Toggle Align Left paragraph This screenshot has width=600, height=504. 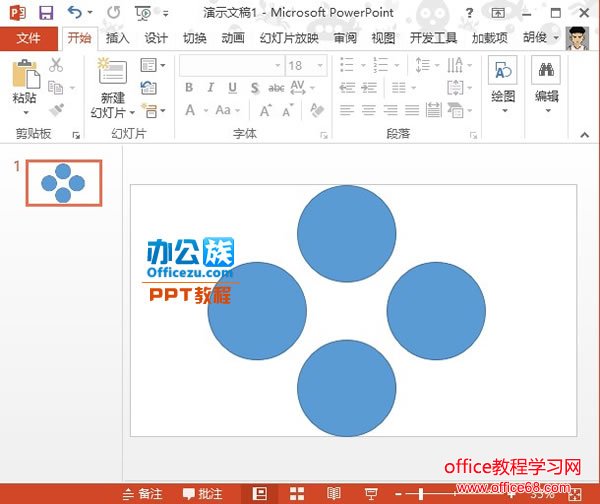(347, 111)
